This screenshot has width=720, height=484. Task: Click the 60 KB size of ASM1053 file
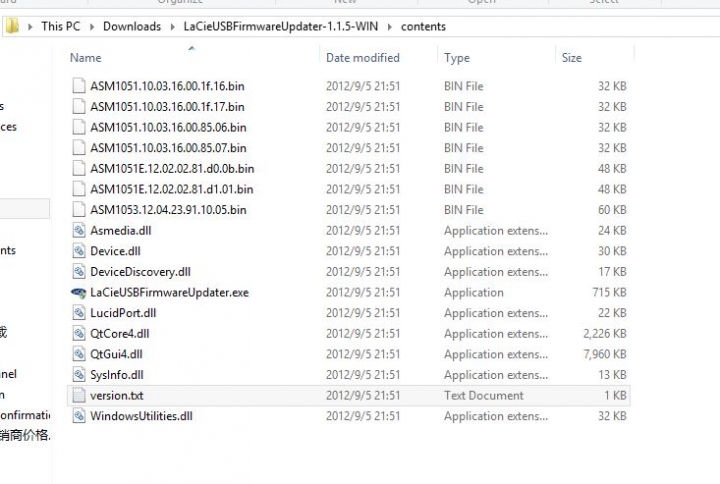(x=612, y=210)
